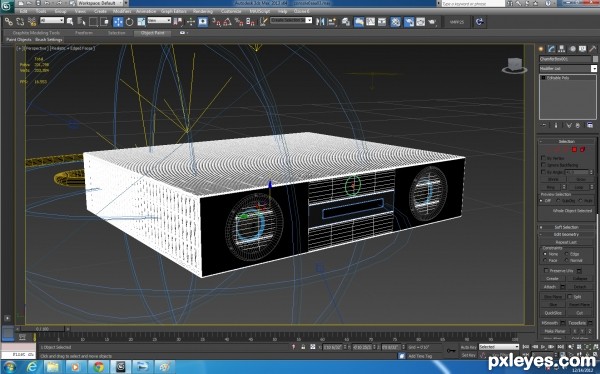
Task: Activate the Select and Scale tool
Action: [x=141, y=22]
